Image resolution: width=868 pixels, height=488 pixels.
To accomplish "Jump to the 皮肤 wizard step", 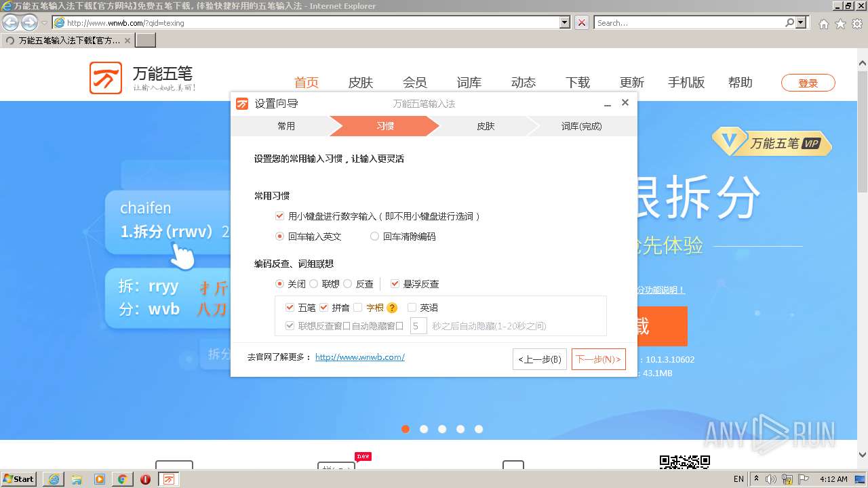I will point(486,126).
